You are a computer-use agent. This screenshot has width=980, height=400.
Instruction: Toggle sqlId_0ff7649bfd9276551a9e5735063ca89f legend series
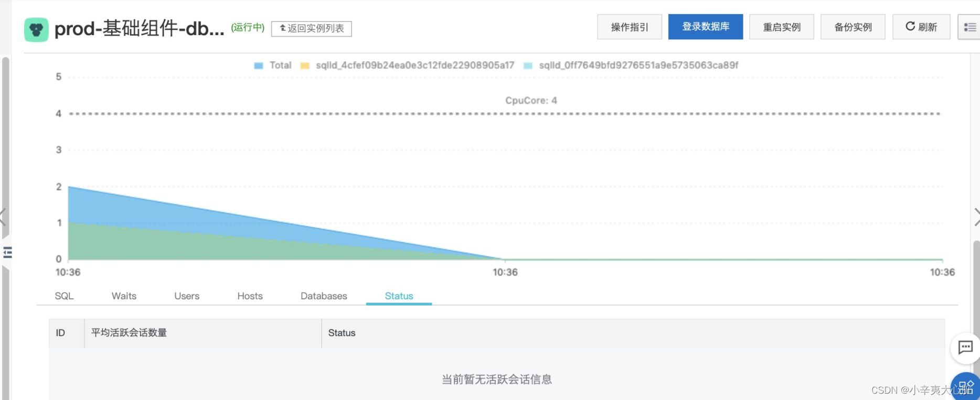(x=631, y=66)
